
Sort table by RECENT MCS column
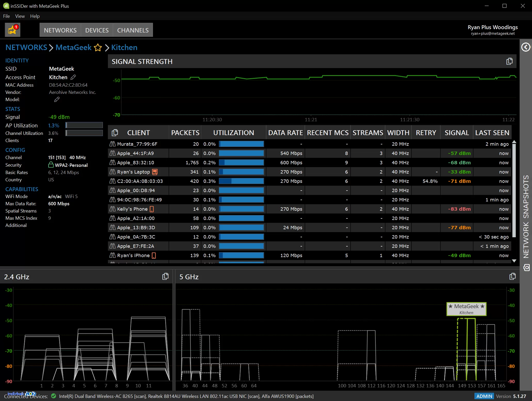(x=328, y=133)
